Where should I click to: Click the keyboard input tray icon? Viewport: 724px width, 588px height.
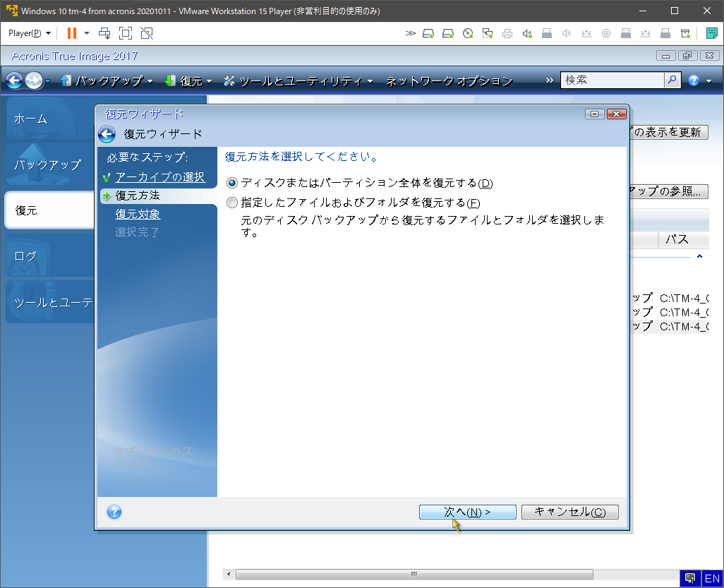pos(690,578)
